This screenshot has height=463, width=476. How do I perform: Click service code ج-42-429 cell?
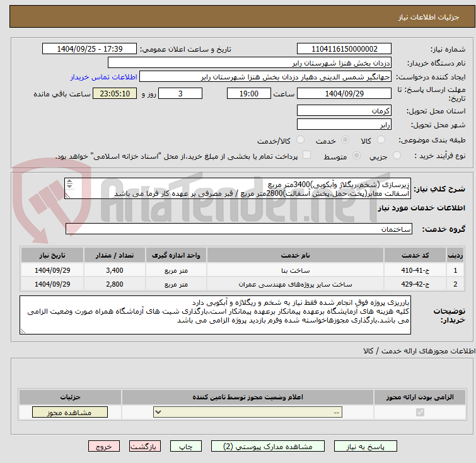415,284
